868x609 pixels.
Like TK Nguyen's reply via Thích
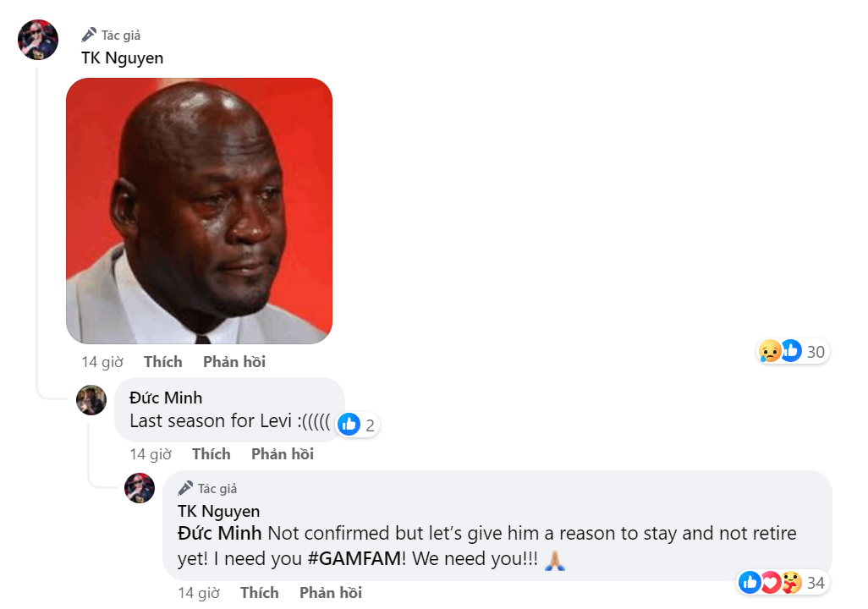[259, 593]
